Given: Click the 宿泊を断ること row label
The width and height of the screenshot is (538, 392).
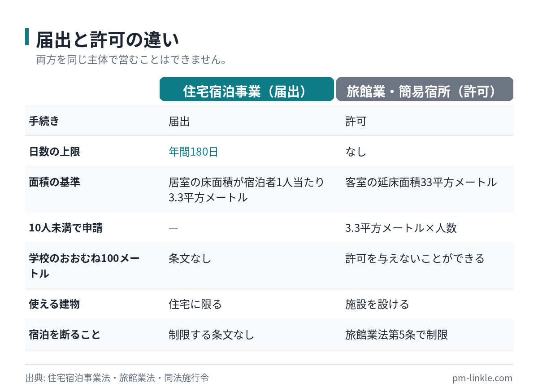Looking at the screenshot, I should 65,334.
